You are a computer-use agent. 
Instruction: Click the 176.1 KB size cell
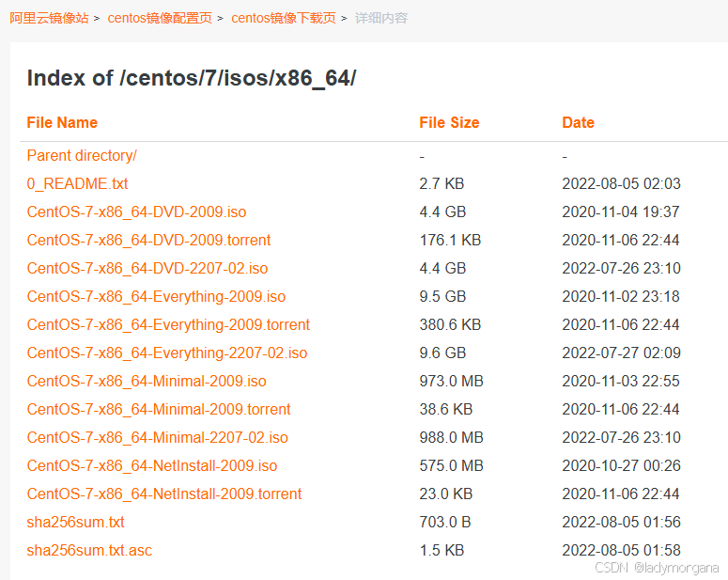tap(450, 241)
